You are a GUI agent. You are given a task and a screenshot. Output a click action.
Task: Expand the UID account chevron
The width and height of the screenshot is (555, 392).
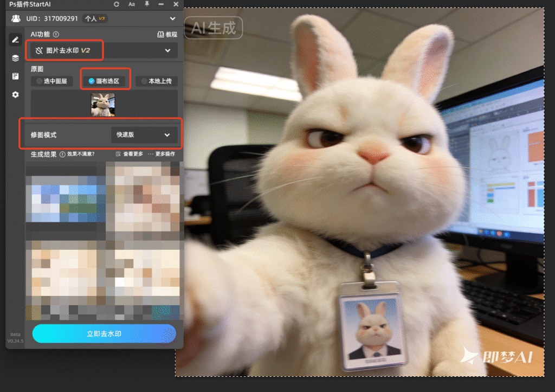click(172, 18)
